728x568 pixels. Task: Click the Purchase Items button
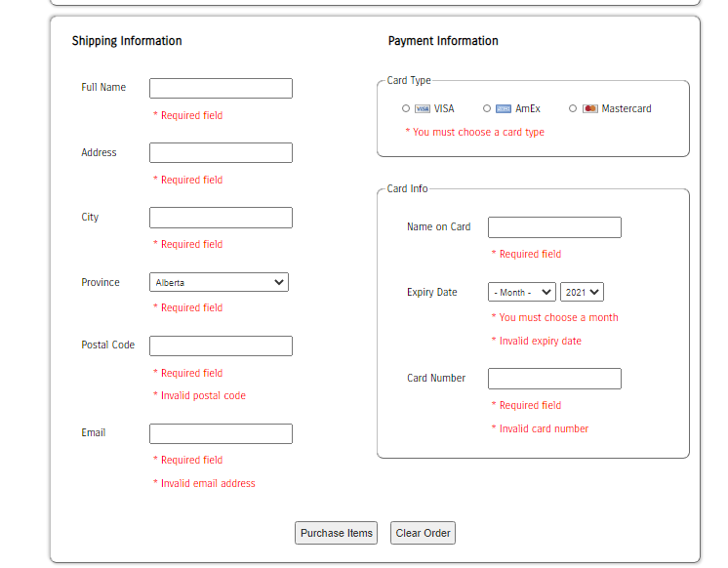point(336,533)
